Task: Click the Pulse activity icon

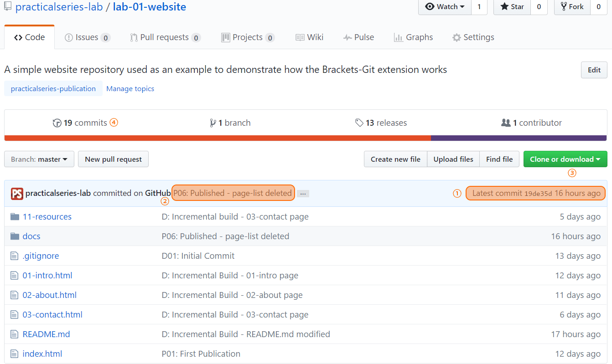Action: tap(347, 37)
